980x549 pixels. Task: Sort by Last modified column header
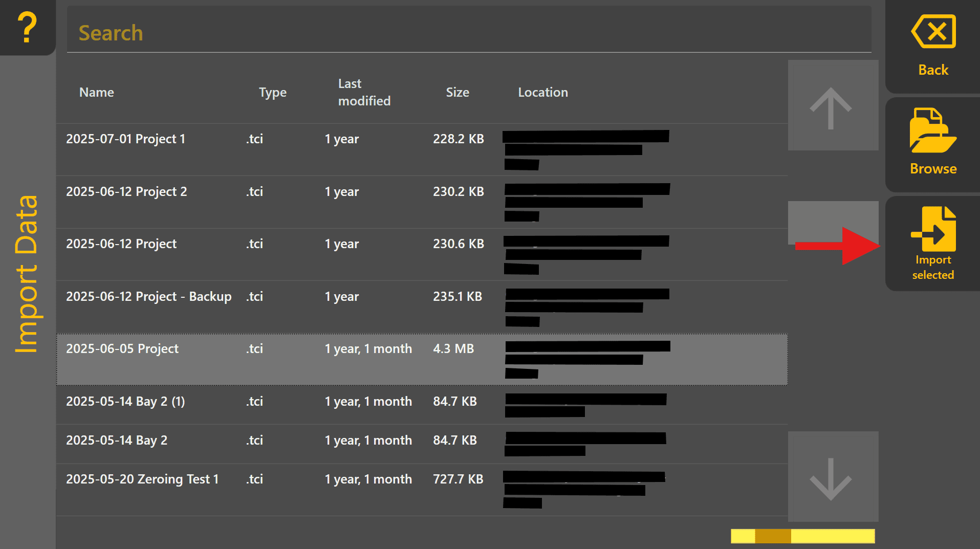(x=364, y=92)
